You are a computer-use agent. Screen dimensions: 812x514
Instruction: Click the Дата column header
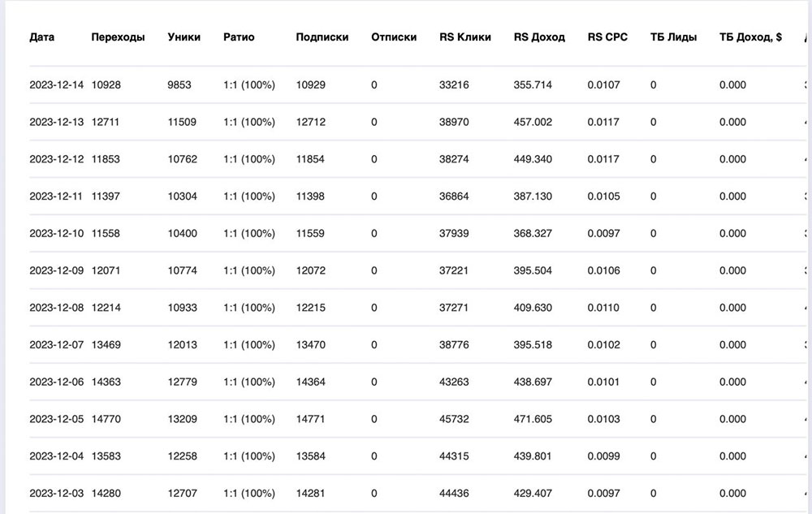(x=42, y=37)
